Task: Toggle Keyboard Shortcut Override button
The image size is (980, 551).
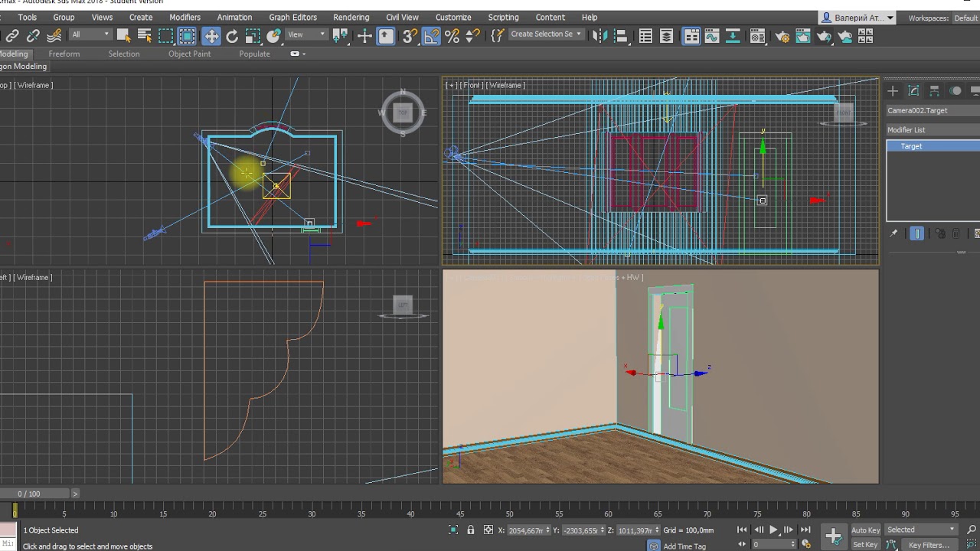Action: (386, 36)
